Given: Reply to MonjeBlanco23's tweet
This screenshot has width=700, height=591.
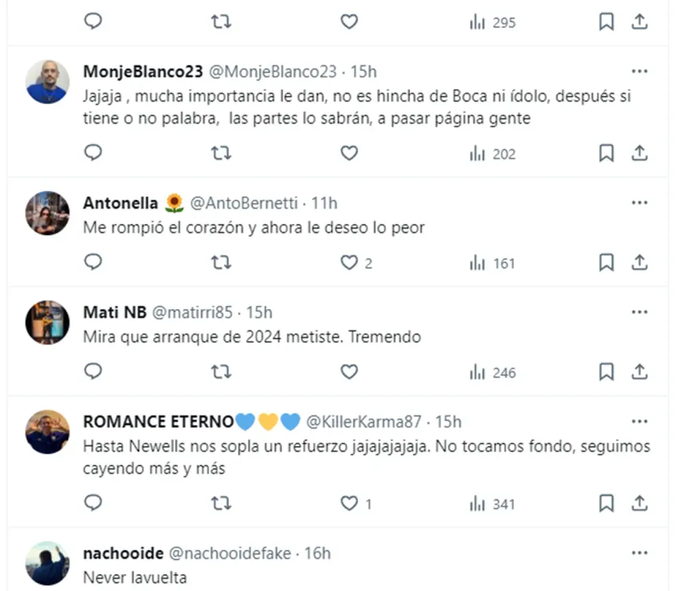Looking at the screenshot, I should pyautogui.click(x=93, y=153).
